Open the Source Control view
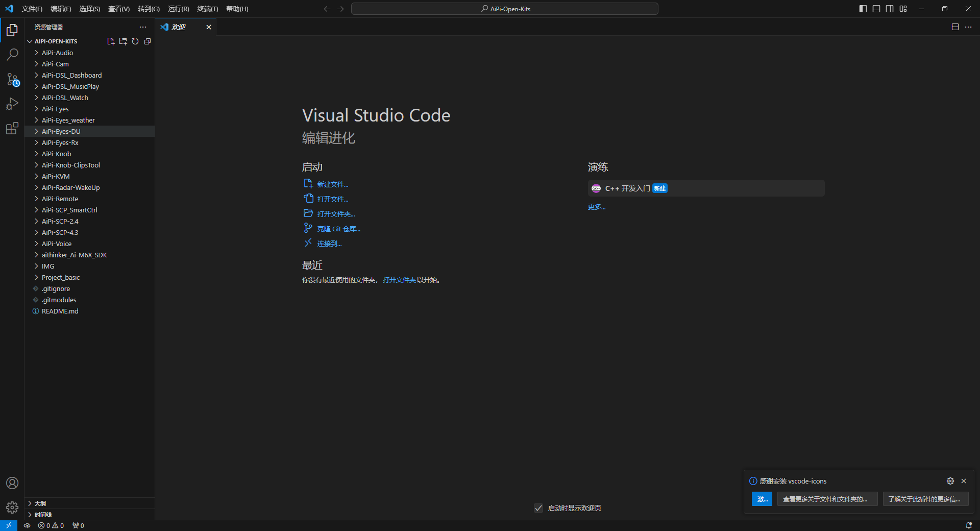The height and width of the screenshot is (531, 980). coord(12,80)
